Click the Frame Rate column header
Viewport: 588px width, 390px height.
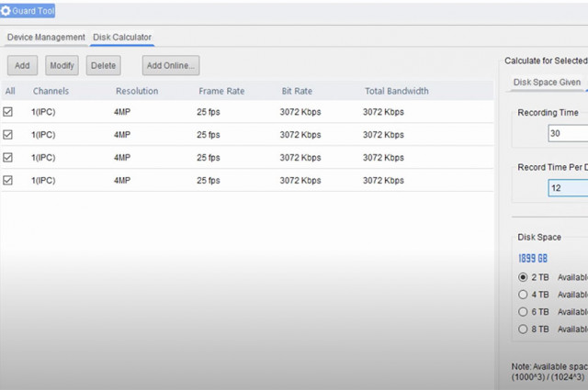221,91
